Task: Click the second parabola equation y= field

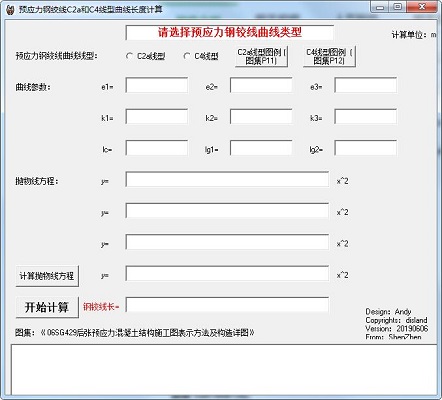Action: (x=227, y=211)
